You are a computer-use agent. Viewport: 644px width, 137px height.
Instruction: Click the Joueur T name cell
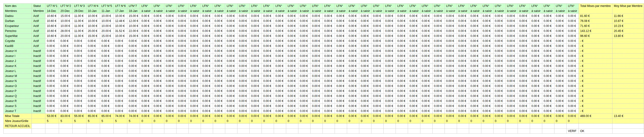coord(17,111)
